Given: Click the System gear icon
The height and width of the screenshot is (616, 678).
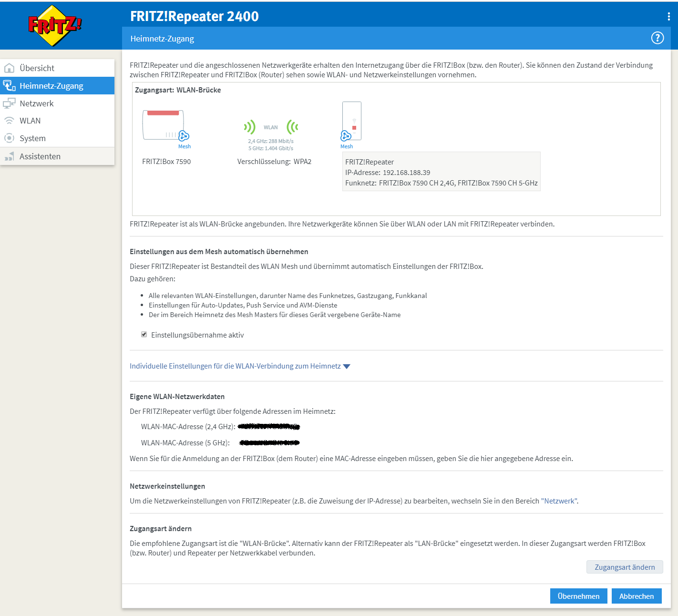Looking at the screenshot, I should 9,138.
